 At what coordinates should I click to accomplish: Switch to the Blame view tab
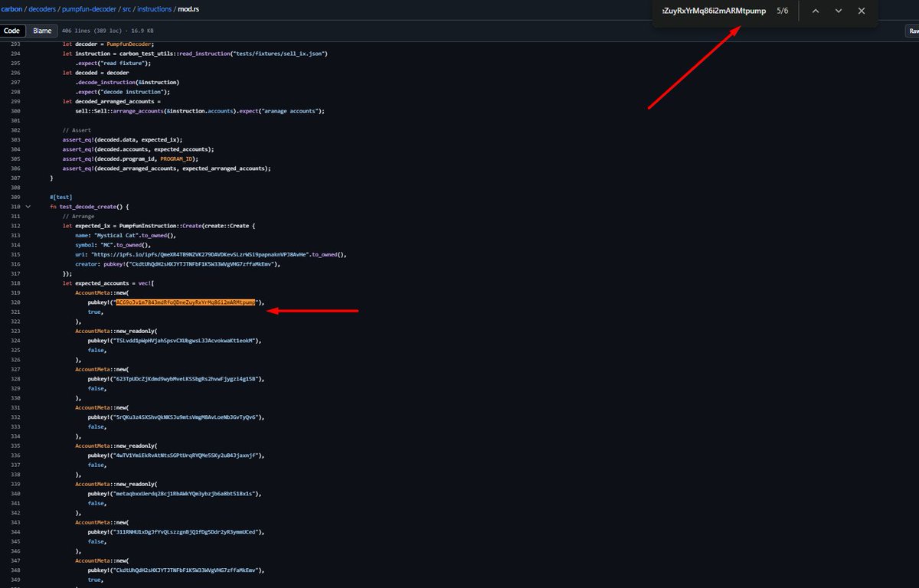[x=42, y=31]
